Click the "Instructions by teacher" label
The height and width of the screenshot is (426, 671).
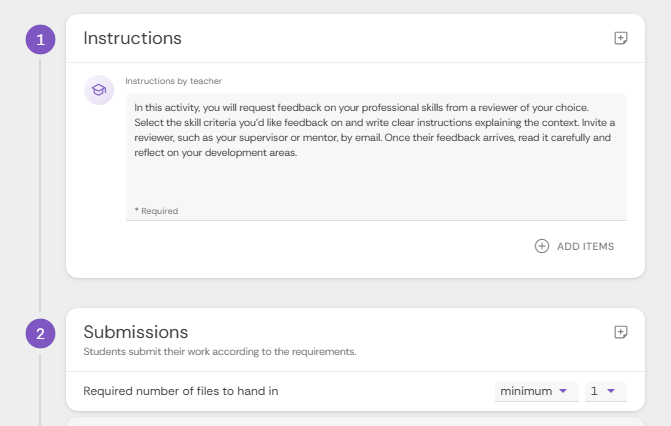[x=172, y=80]
